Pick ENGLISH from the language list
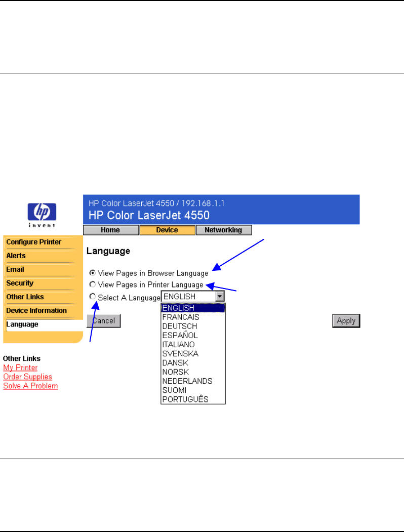 pos(193,308)
